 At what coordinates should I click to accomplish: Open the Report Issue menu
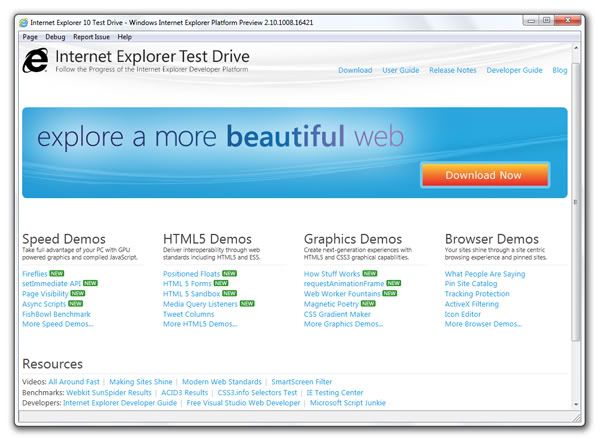(x=91, y=37)
